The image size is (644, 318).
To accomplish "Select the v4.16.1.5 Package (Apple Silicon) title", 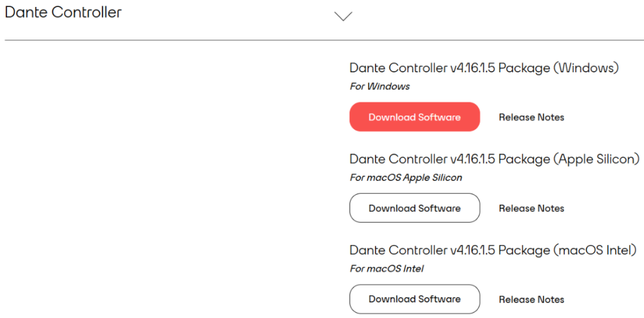I will click(494, 159).
